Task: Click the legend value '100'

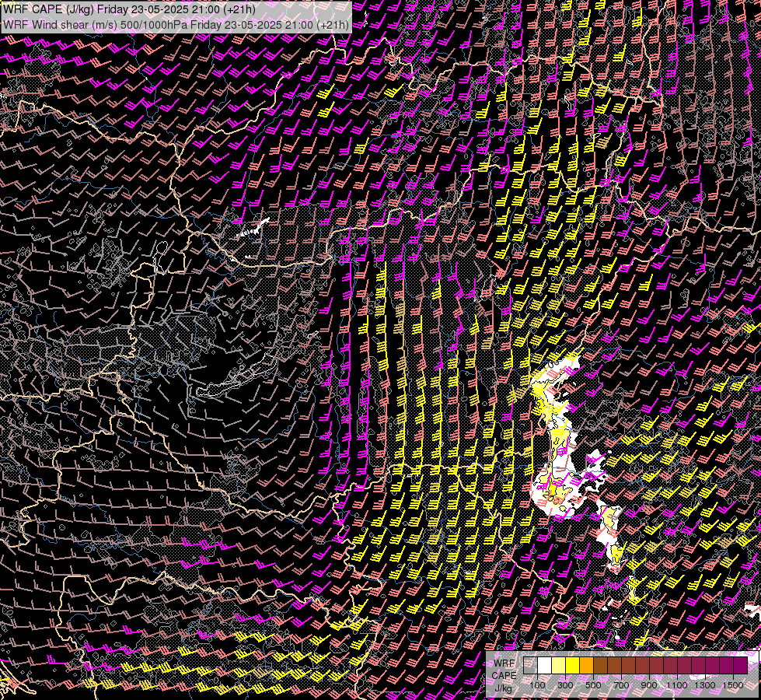Action: coord(537,685)
